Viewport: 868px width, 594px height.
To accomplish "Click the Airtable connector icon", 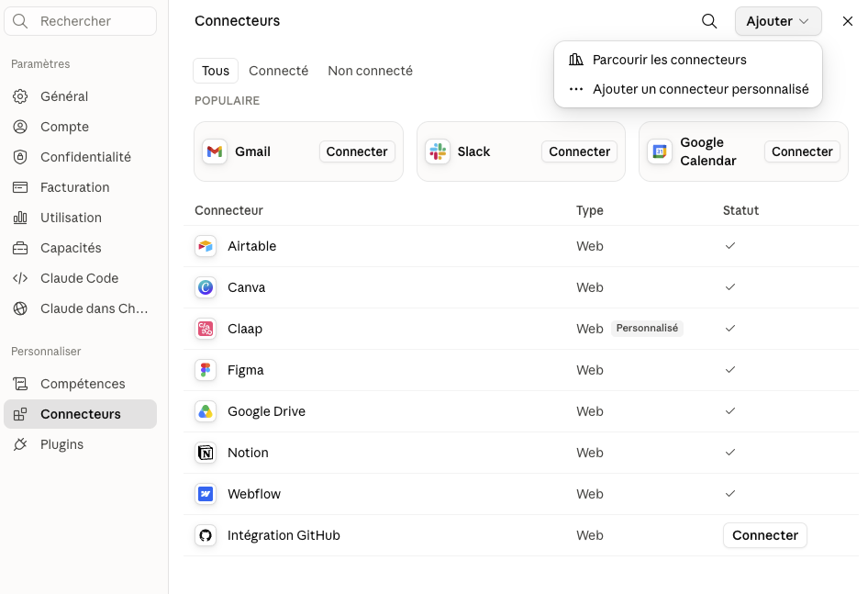I will coord(206,246).
